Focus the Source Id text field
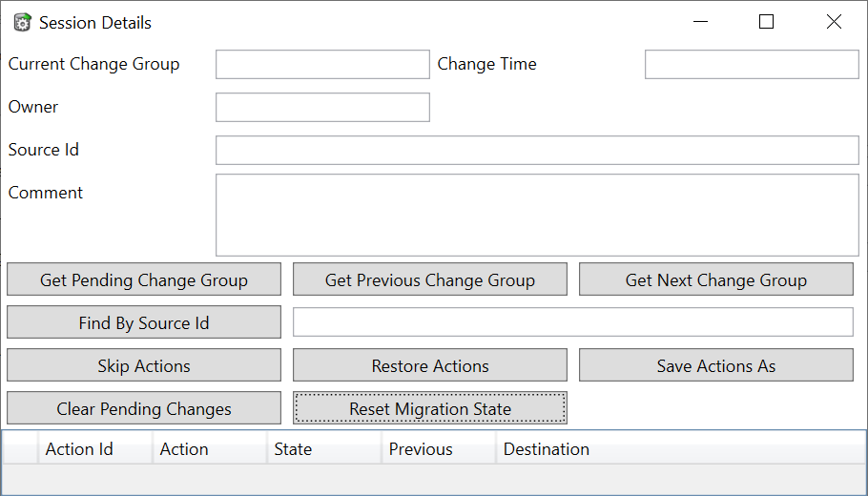The image size is (868, 496). pyautogui.click(x=537, y=150)
